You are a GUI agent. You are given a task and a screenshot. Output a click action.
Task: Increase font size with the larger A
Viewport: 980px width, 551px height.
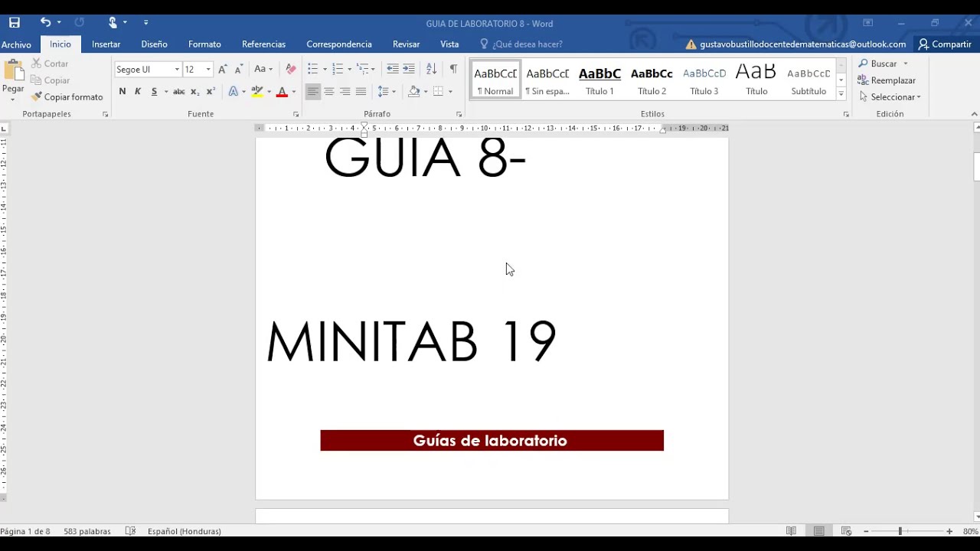click(223, 70)
